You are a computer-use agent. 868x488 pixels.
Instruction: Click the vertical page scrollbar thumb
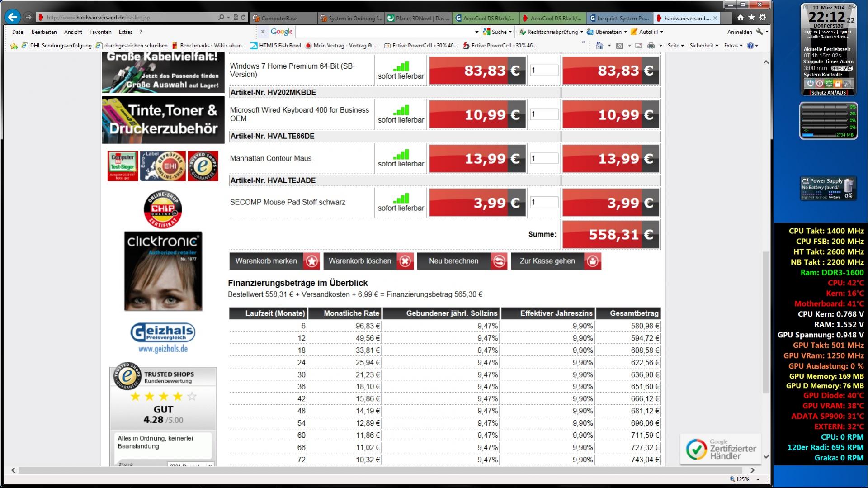(x=765, y=322)
